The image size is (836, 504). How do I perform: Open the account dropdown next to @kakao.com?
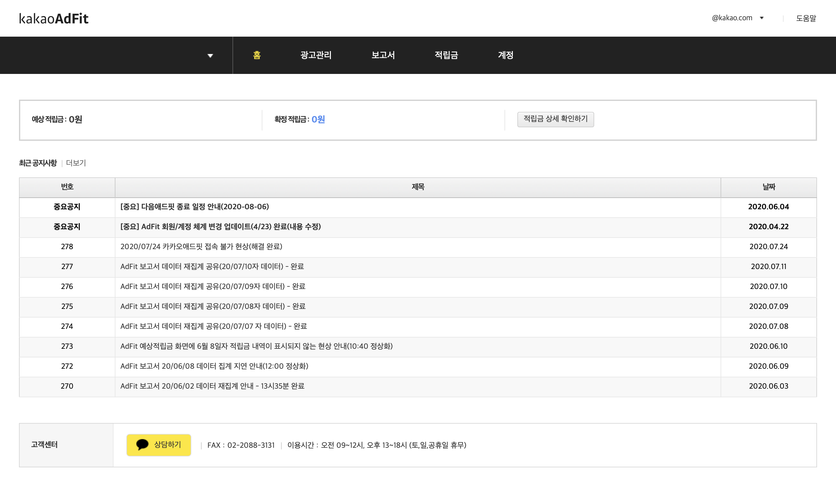762,18
